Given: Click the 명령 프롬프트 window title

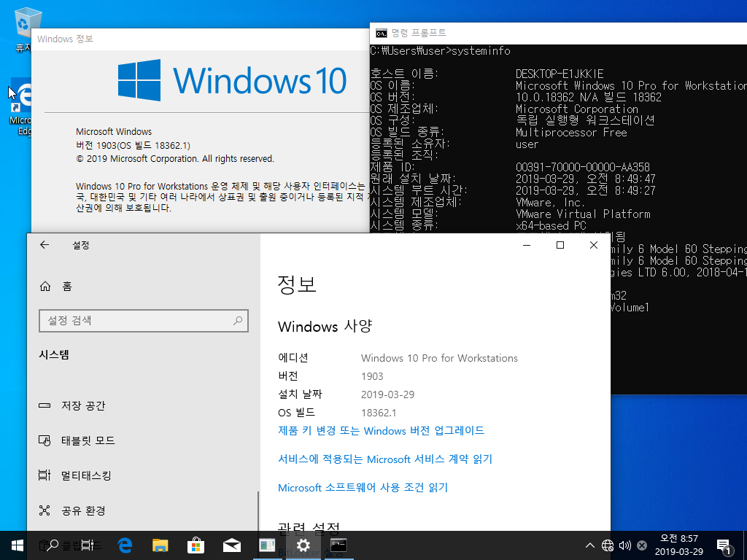Looking at the screenshot, I should click(419, 33).
